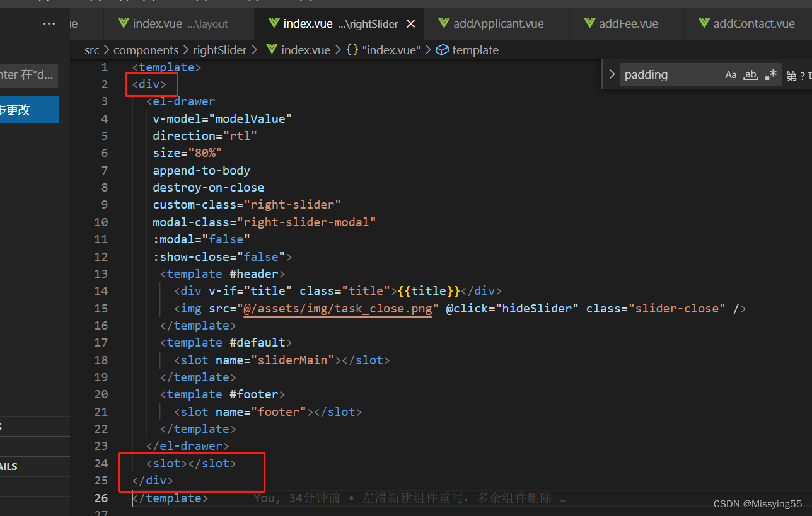Click 'v-model="modelValue"' on line 4
812x516 pixels.
point(223,118)
